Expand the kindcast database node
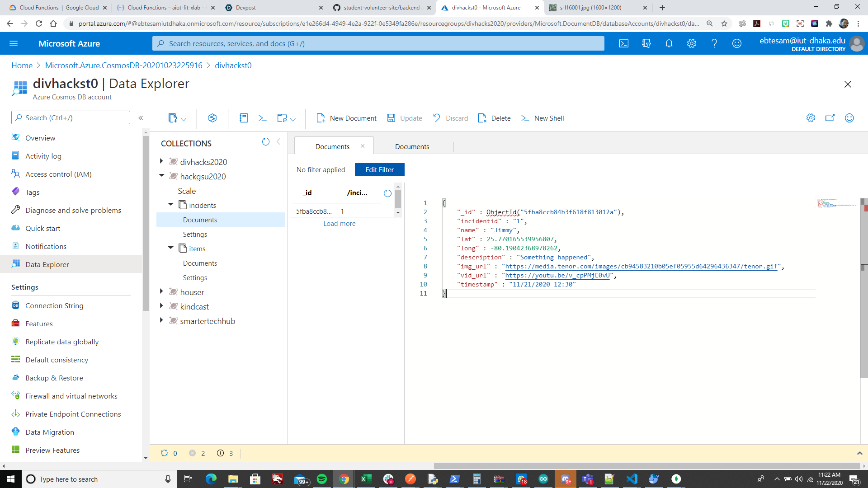868x488 pixels. [161, 306]
